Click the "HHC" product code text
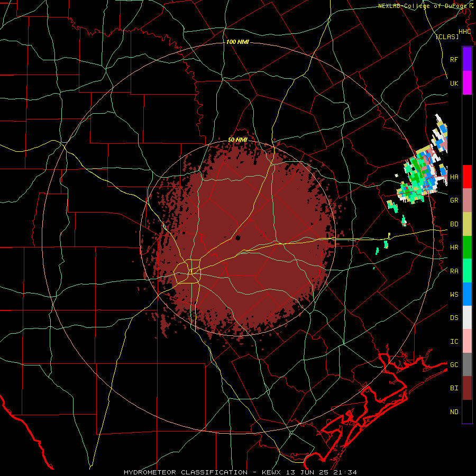476x476 pixels. pos(465,32)
